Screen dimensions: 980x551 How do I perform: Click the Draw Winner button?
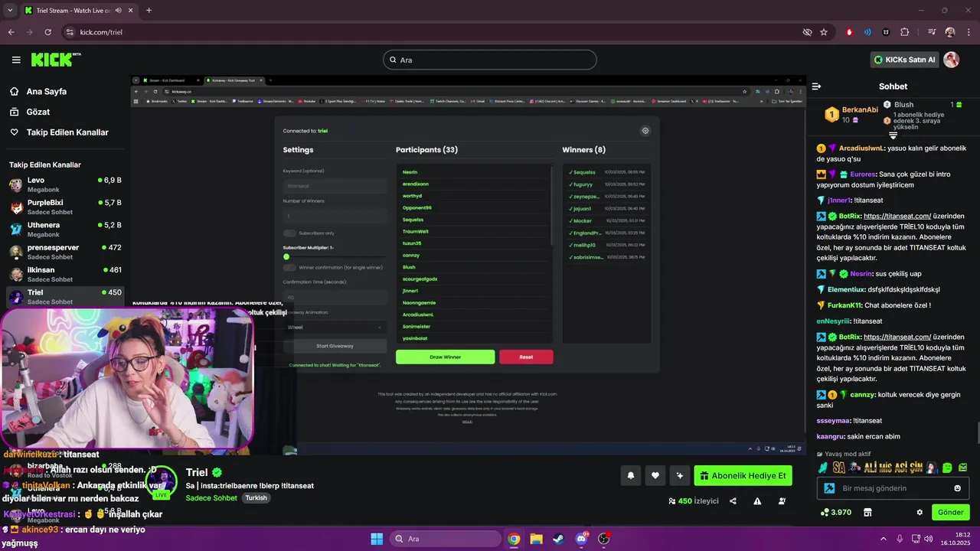click(x=445, y=357)
